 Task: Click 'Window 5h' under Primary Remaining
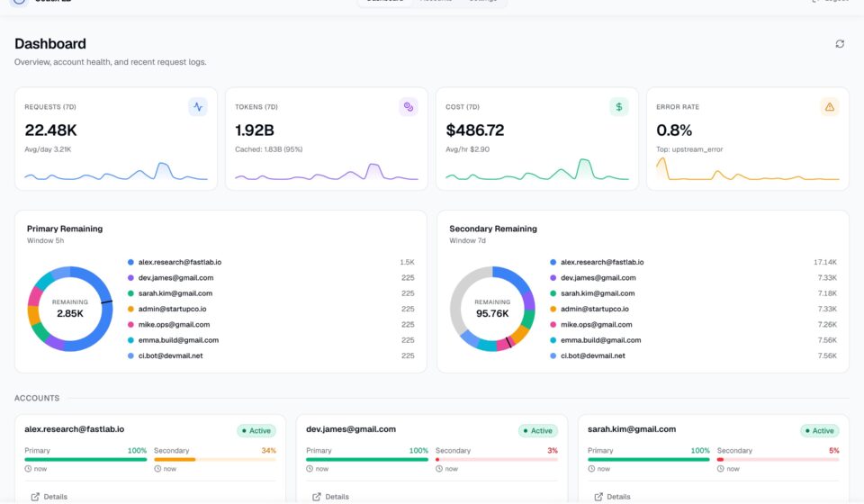coord(46,240)
